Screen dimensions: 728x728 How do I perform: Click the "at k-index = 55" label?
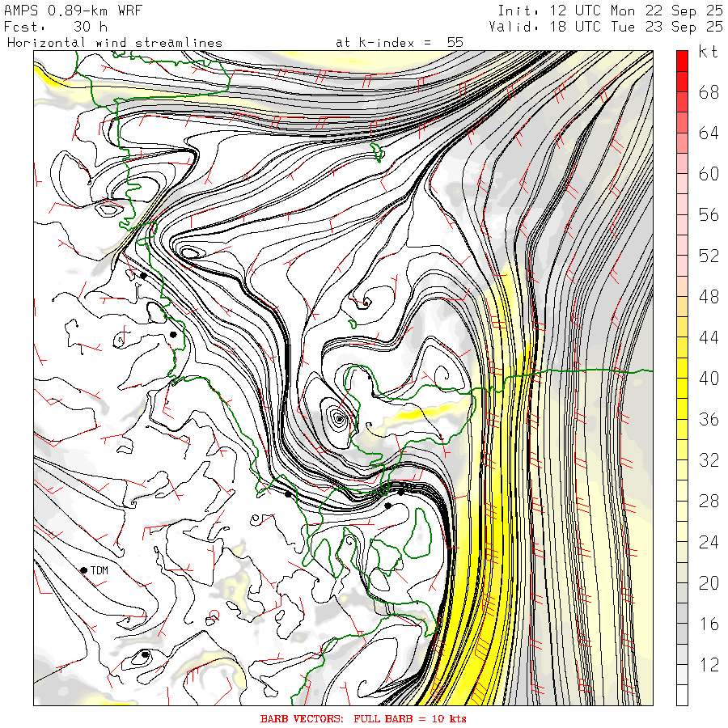(x=399, y=42)
